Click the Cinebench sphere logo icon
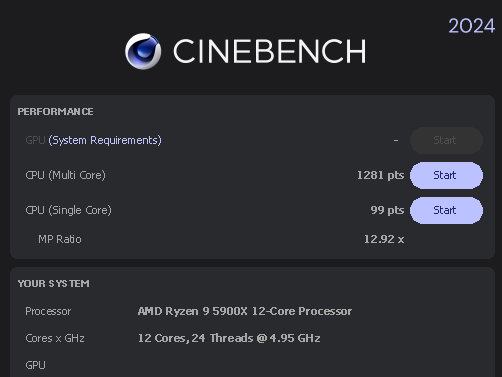The height and width of the screenshot is (377, 502). point(143,51)
